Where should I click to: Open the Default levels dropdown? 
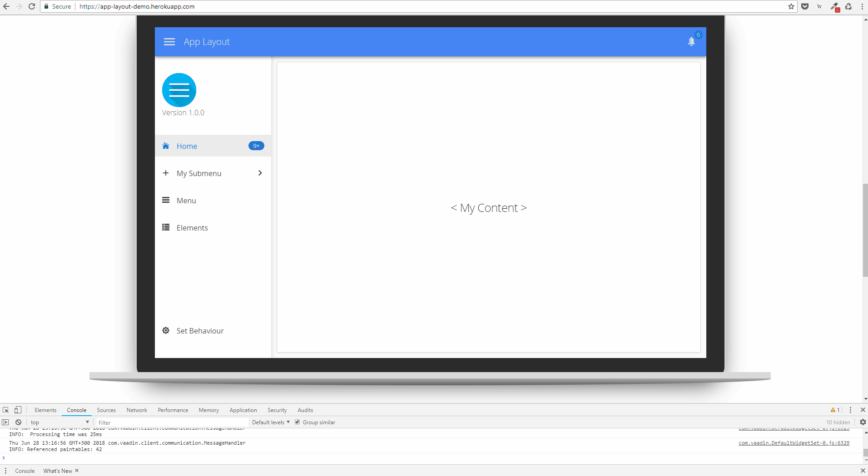click(x=270, y=422)
